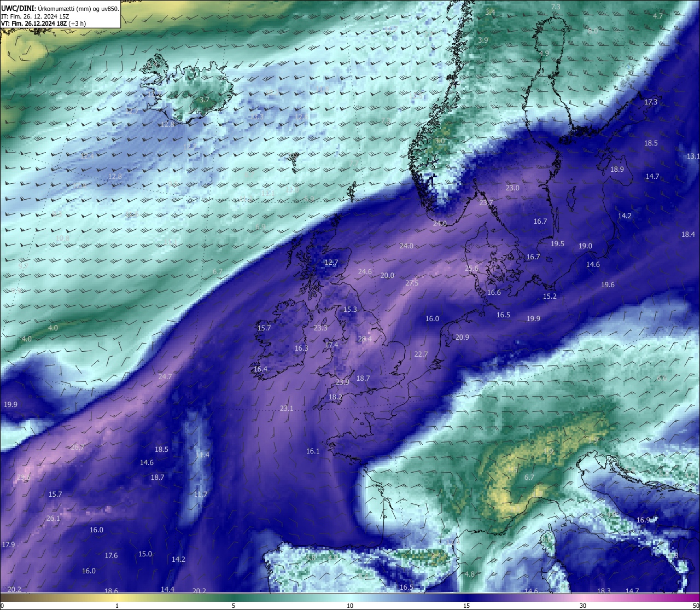This screenshot has height=610, width=700.
Task: Select the 19.6 reading over Poland
Action: tap(608, 285)
